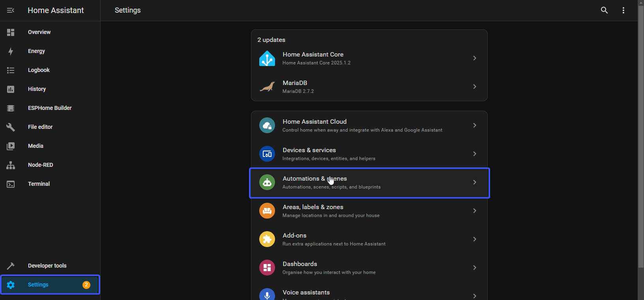The image size is (644, 300).
Task: Go to ESPHome Builder in sidebar
Action: [50, 108]
